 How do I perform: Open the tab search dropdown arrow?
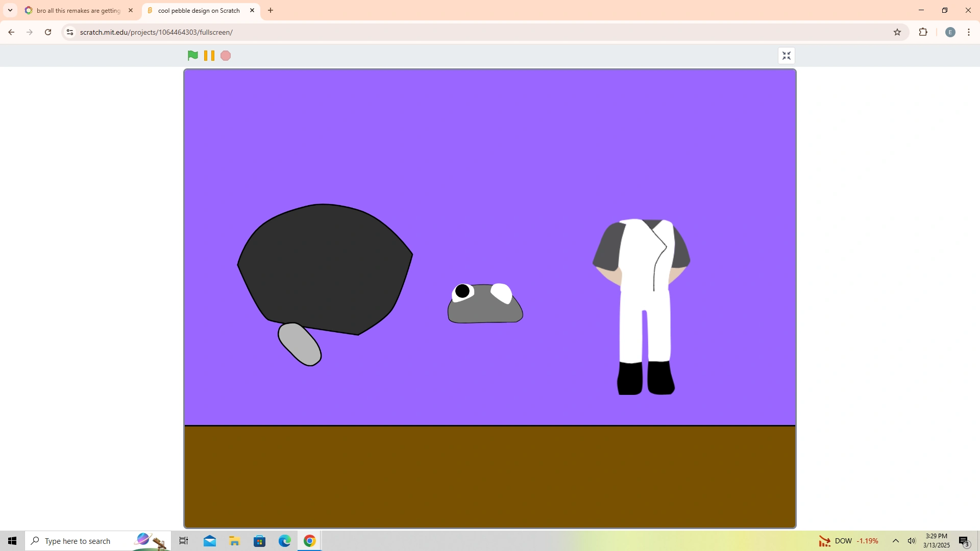point(10,10)
